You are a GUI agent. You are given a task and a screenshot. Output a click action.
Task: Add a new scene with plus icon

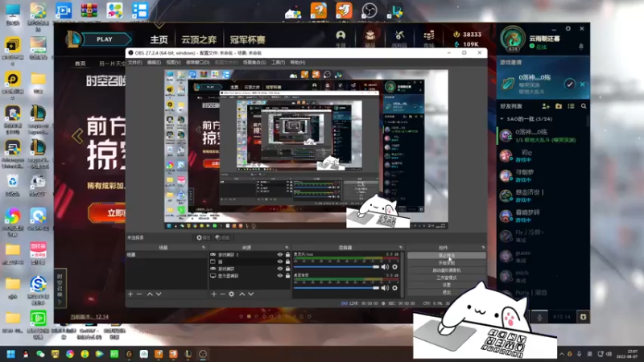130,294
